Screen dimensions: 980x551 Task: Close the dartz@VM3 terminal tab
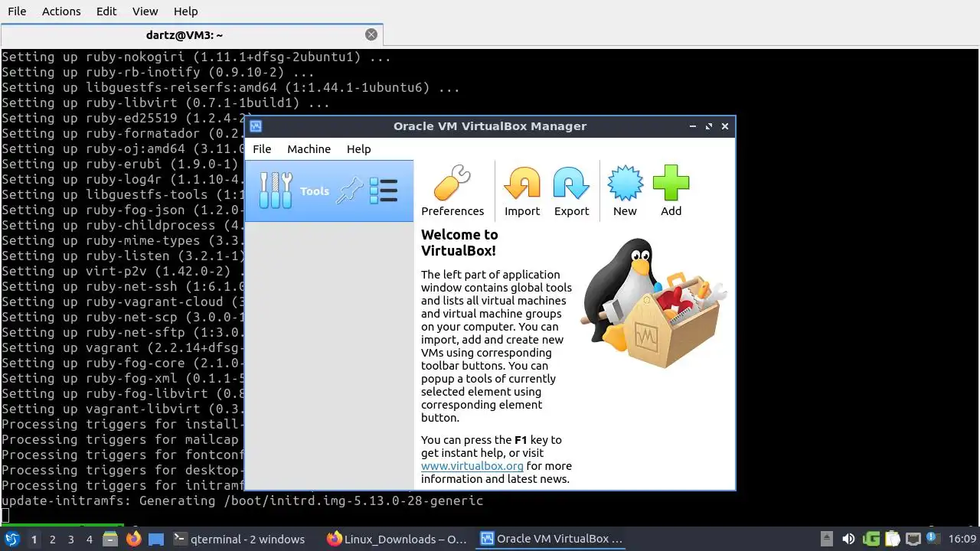point(371,34)
